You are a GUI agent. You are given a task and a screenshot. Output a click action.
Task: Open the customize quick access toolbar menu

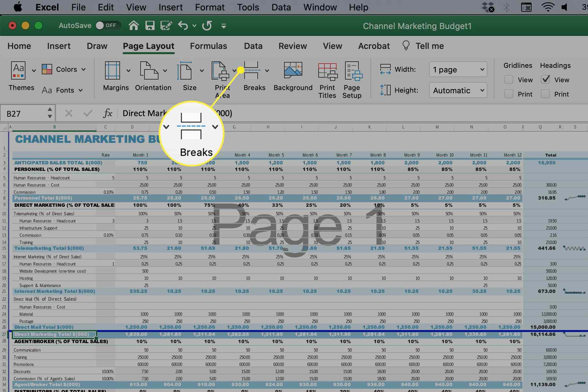coord(224,26)
